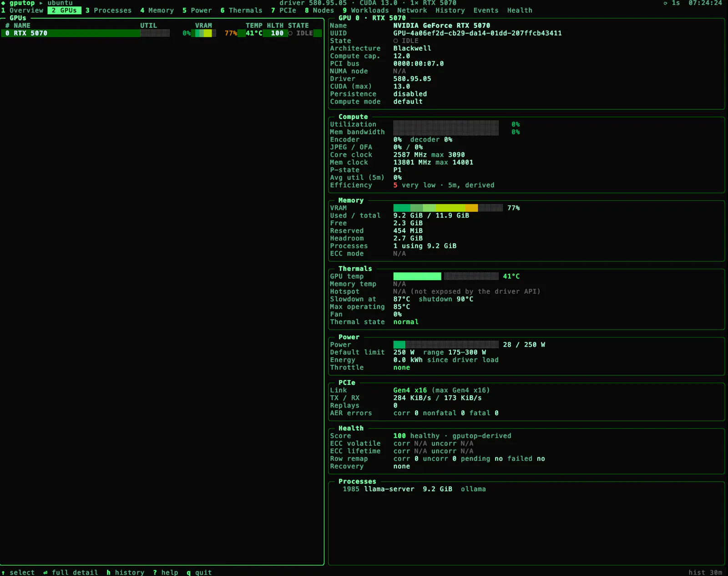This screenshot has height=576, width=728.
Task: Open history via footer shortcut
Action: coord(125,572)
